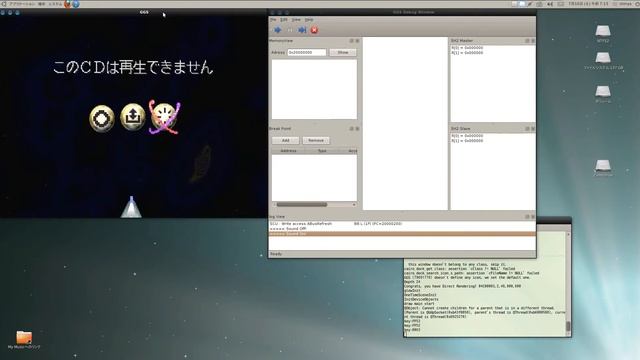
Task: Click the eject button in the game window
Action: [133, 117]
